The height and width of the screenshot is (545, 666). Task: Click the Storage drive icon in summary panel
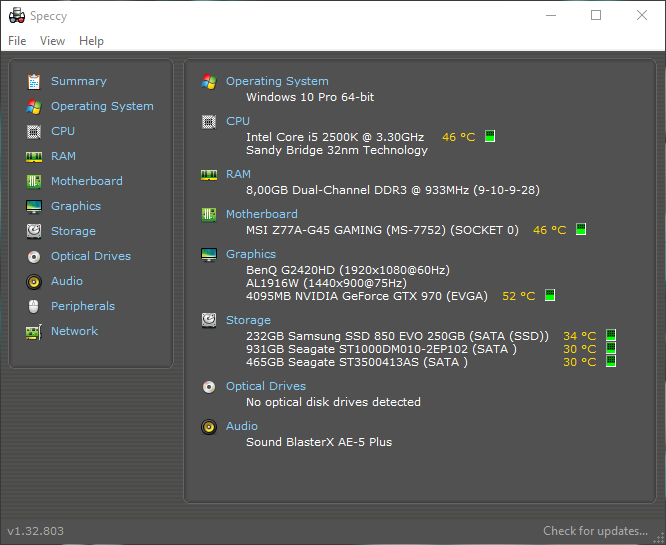209,320
